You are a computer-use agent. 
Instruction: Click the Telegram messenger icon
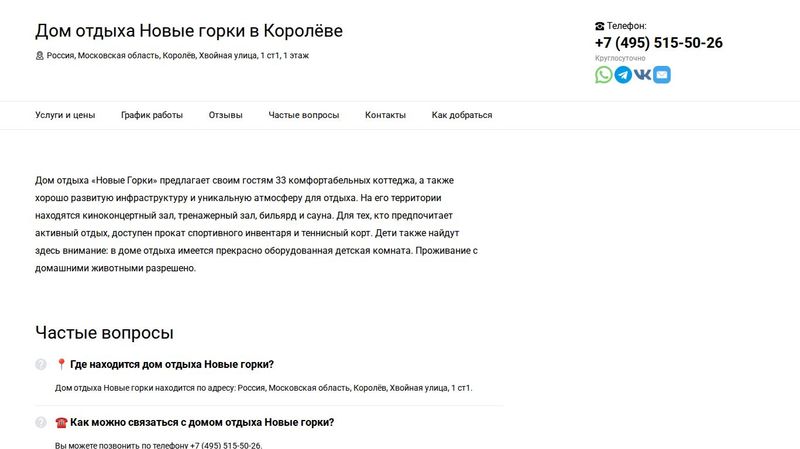(623, 75)
